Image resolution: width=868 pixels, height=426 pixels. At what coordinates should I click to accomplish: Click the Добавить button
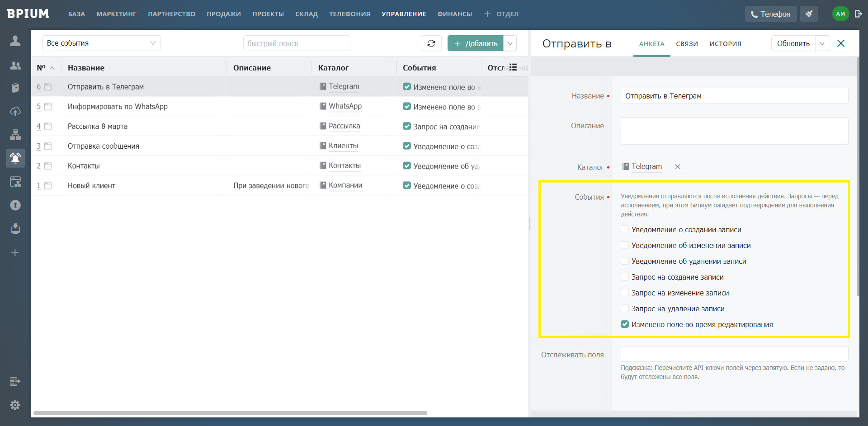476,43
